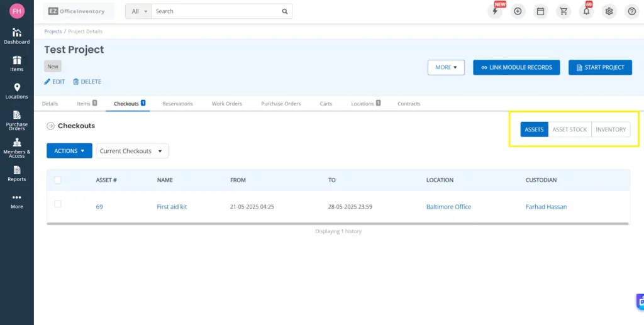Click Start Project button
The image size is (644, 325).
tap(600, 67)
